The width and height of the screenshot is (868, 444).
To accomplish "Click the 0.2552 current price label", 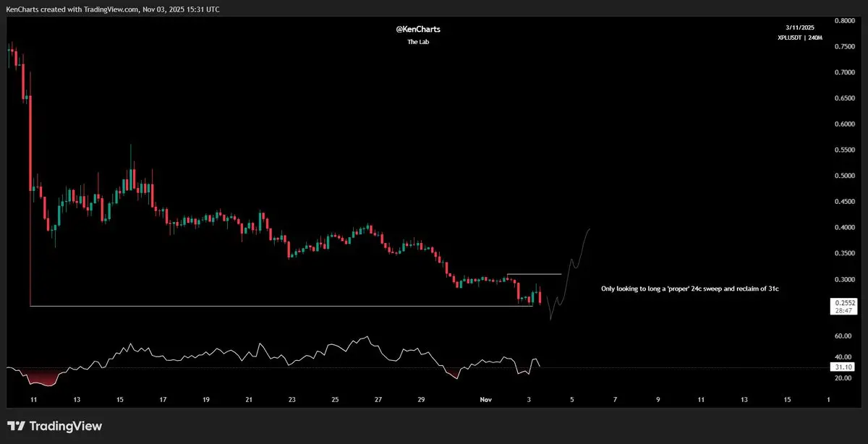I will (845, 302).
